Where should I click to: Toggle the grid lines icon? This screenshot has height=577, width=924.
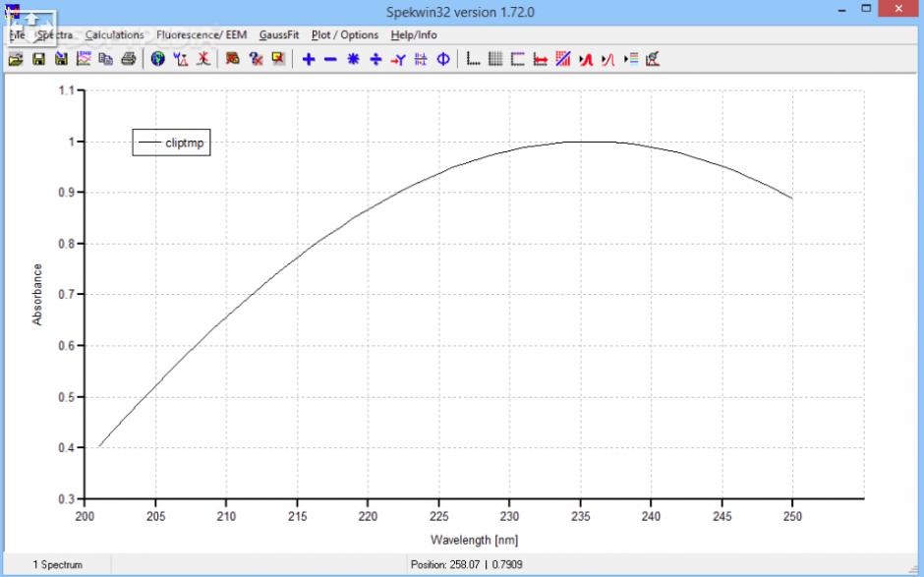pyautogui.click(x=495, y=59)
